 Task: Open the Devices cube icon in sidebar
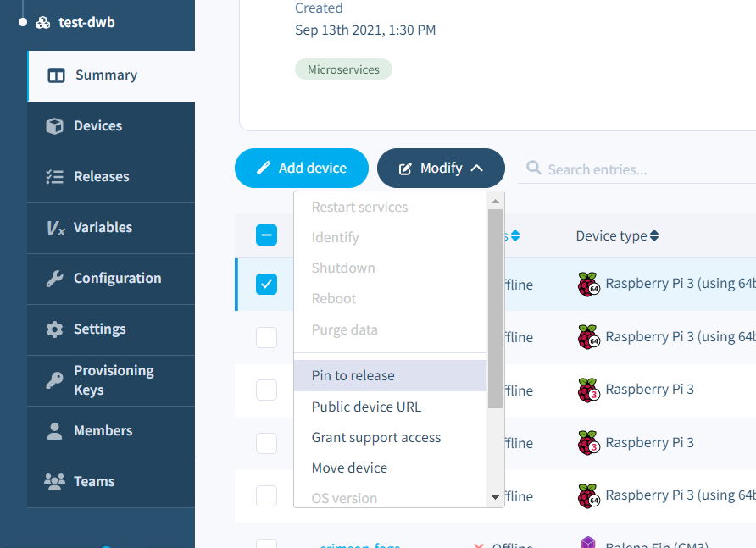[55, 126]
